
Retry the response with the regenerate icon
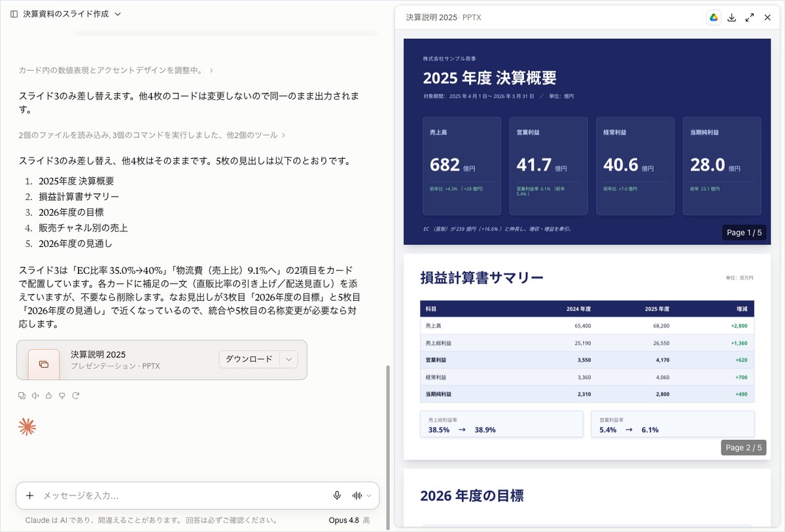(75, 395)
